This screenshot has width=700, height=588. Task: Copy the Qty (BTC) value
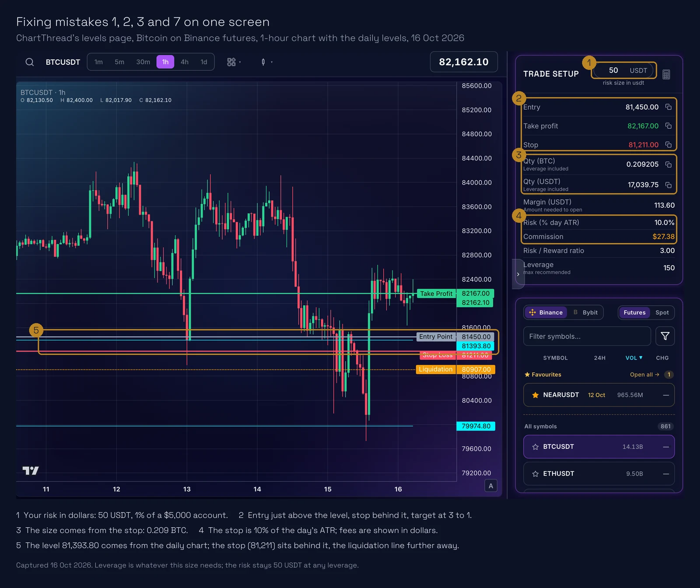(668, 164)
